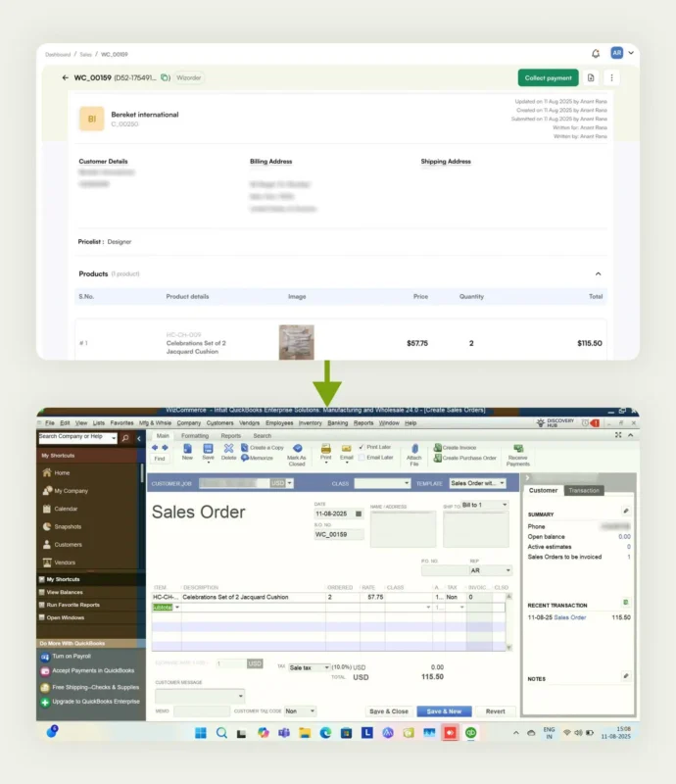The width and height of the screenshot is (676, 784).
Task: Click the Collect payment button
Action: click(x=548, y=77)
